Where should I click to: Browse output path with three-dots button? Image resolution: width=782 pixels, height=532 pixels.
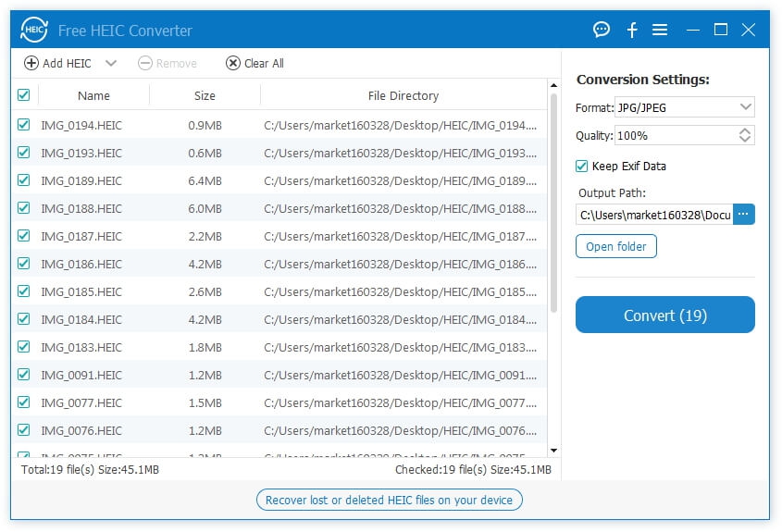744,215
